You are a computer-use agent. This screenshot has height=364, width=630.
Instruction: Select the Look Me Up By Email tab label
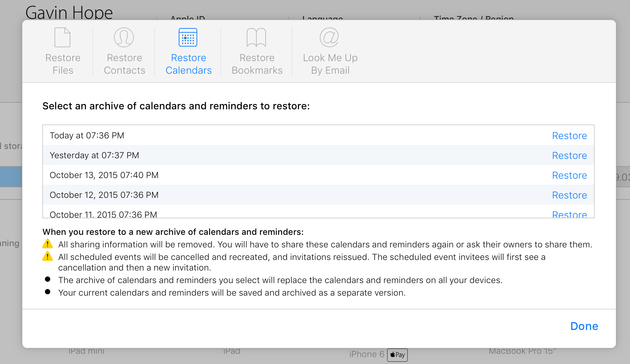[330, 64]
